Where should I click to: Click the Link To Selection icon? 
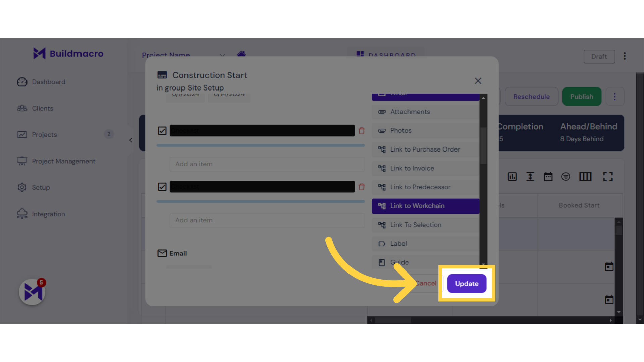coord(381,225)
